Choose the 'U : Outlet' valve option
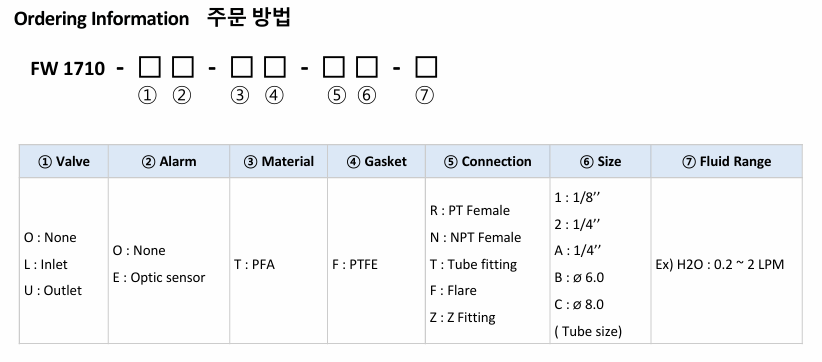Viewport: 822px width, 362px height. (53, 291)
